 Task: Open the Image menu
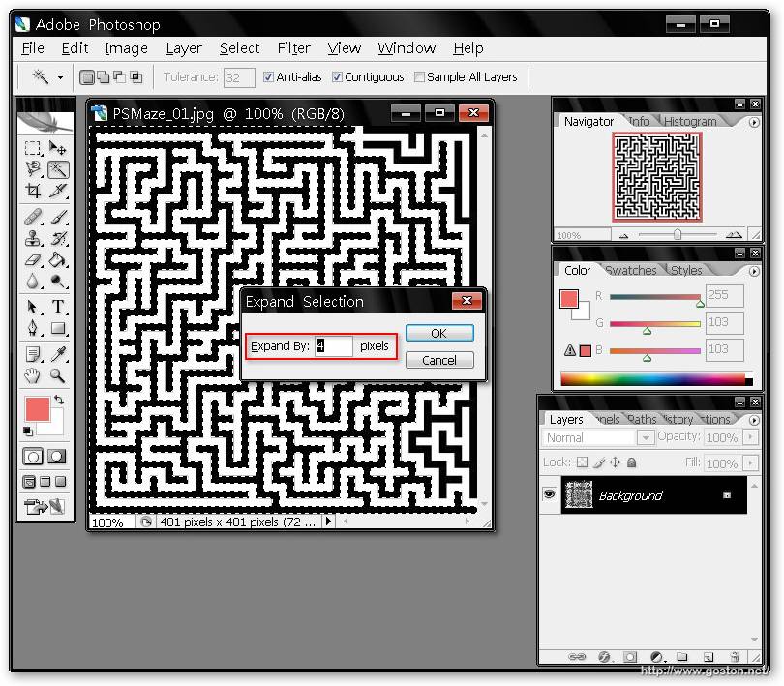126,48
